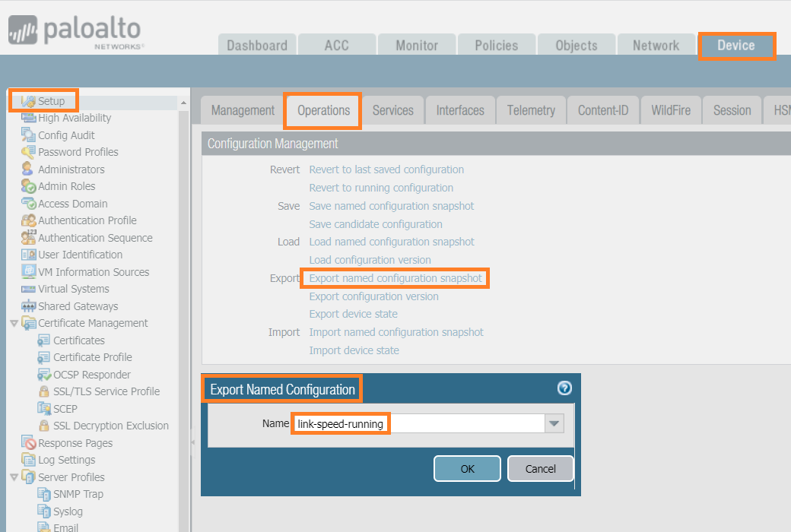Click the SSL Decryption Exclusion lock icon

click(44, 426)
